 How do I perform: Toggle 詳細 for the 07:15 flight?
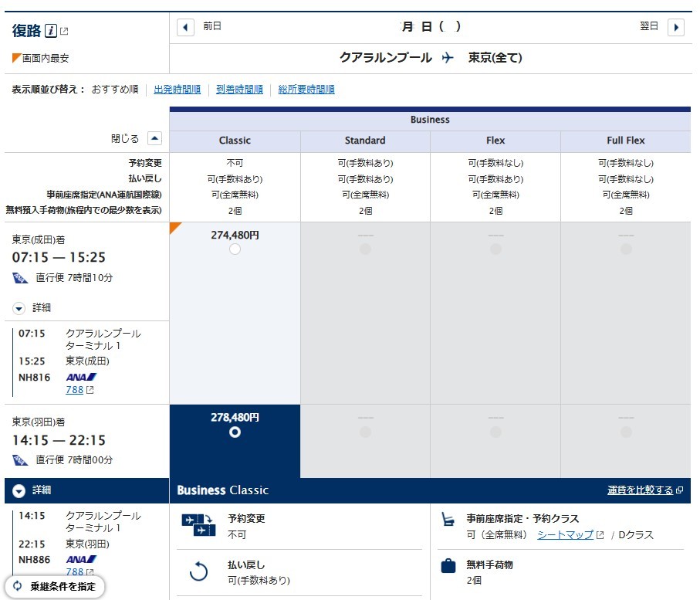point(19,308)
